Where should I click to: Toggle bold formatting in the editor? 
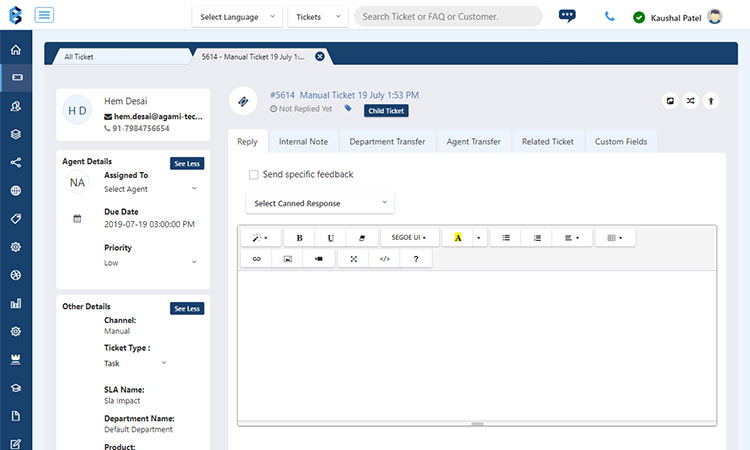(x=299, y=238)
